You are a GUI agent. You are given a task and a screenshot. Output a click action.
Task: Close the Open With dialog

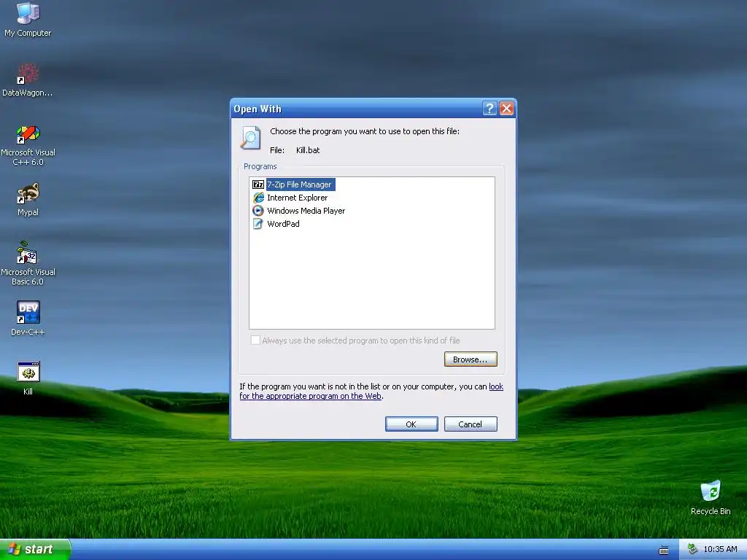pyautogui.click(x=506, y=109)
